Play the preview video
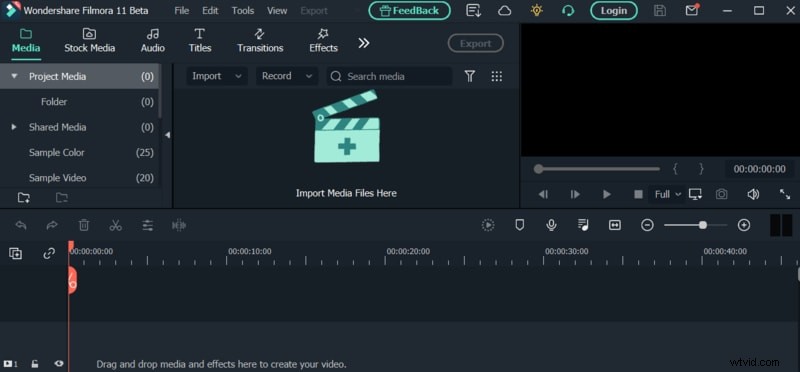The width and height of the screenshot is (800, 372). point(607,194)
